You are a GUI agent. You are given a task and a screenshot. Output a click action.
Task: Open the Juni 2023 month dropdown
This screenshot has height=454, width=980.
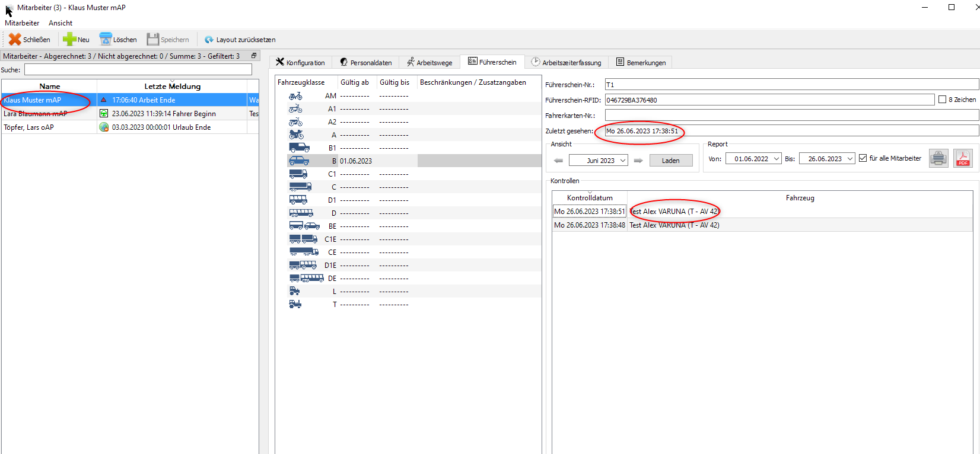pyautogui.click(x=623, y=161)
